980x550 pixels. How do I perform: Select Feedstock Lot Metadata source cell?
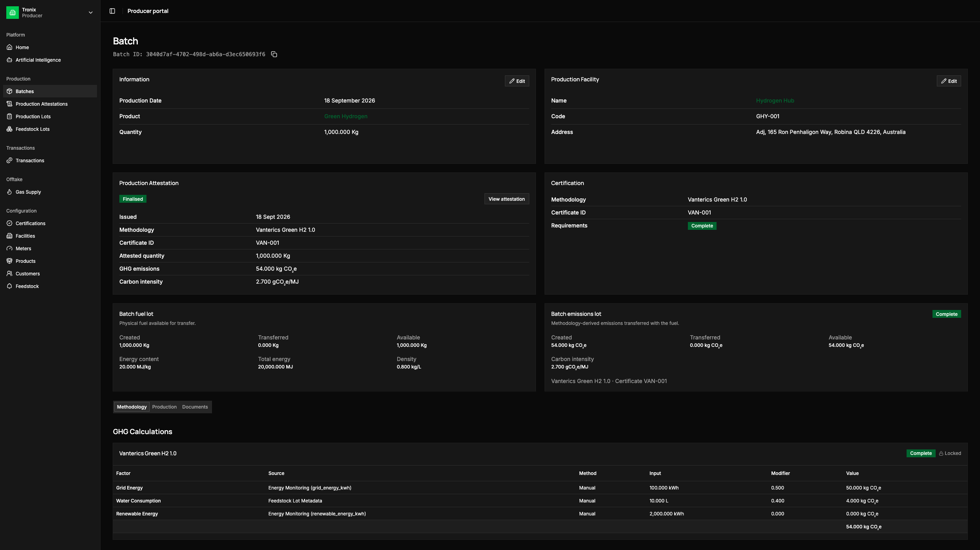point(295,501)
